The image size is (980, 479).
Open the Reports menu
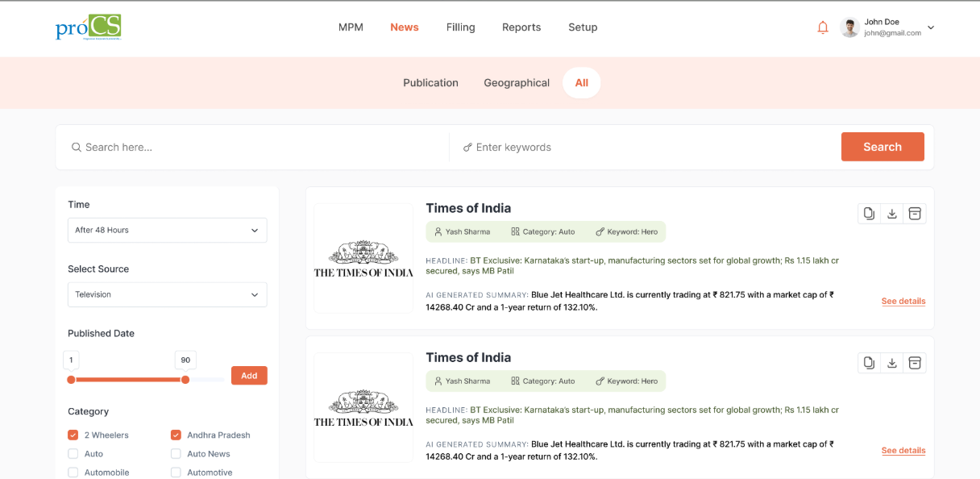point(521,27)
